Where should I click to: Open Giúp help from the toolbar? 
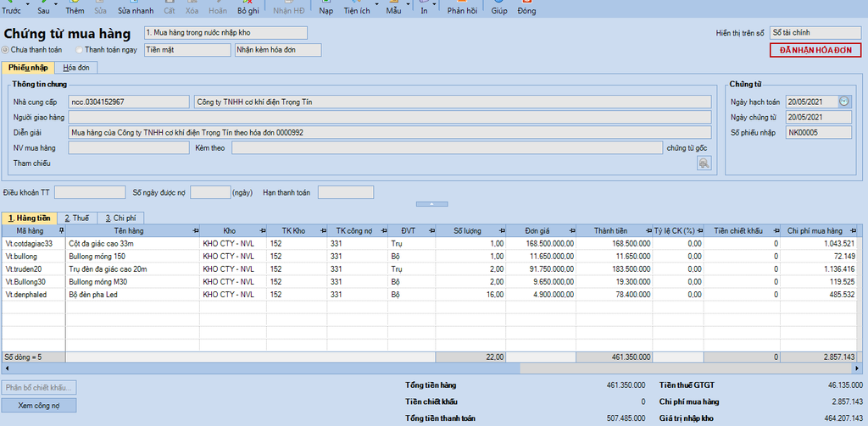[498, 8]
